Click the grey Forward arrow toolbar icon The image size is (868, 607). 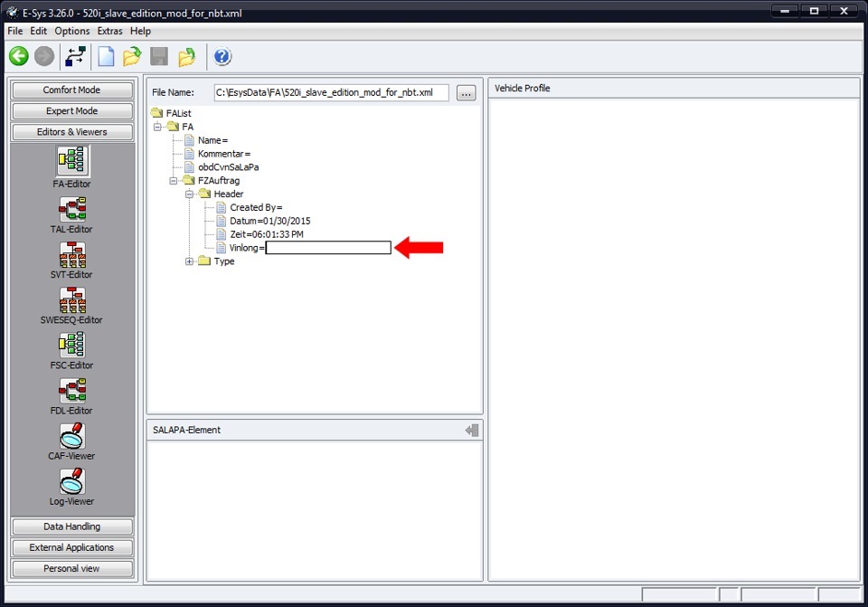(44, 56)
